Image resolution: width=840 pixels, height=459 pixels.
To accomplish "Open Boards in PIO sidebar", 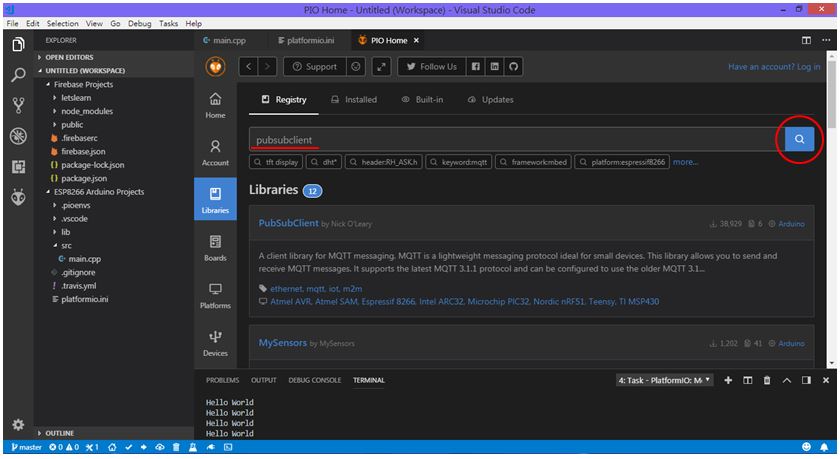I will [x=215, y=248].
